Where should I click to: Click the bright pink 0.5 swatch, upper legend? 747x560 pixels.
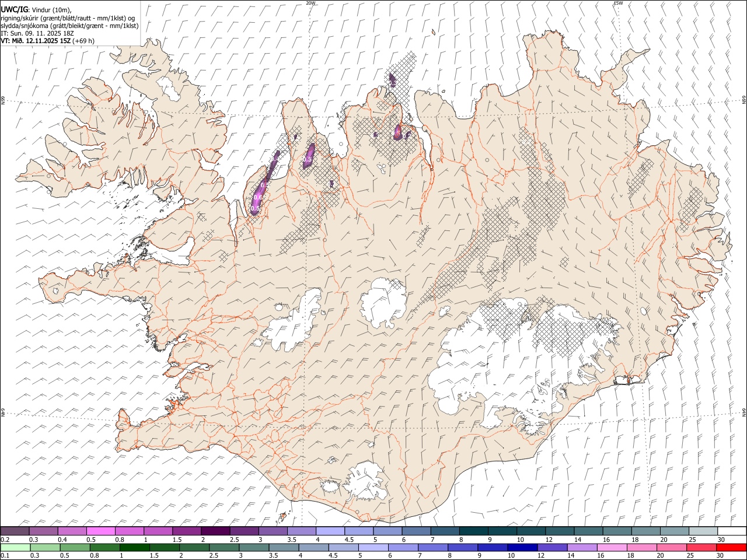[x=100, y=531]
